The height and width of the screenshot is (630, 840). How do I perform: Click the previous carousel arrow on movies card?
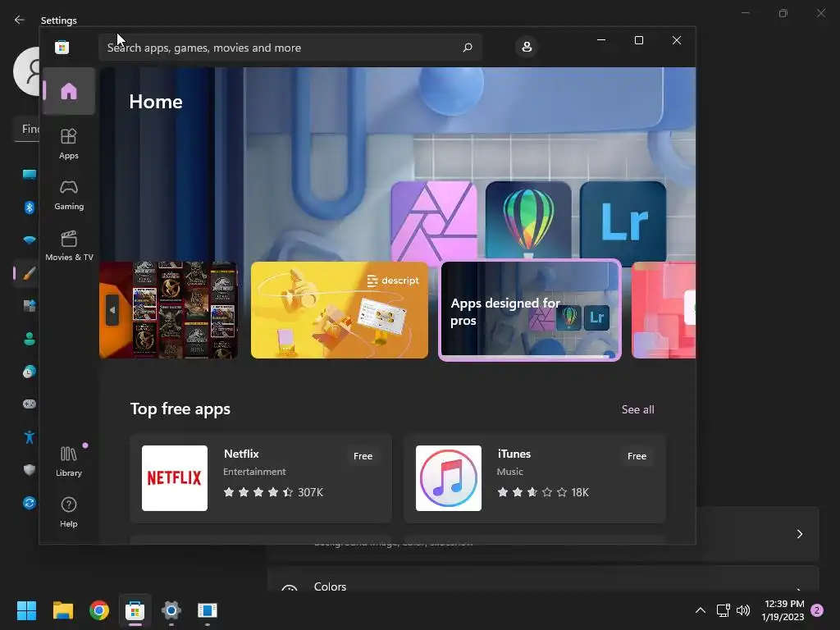(112, 309)
